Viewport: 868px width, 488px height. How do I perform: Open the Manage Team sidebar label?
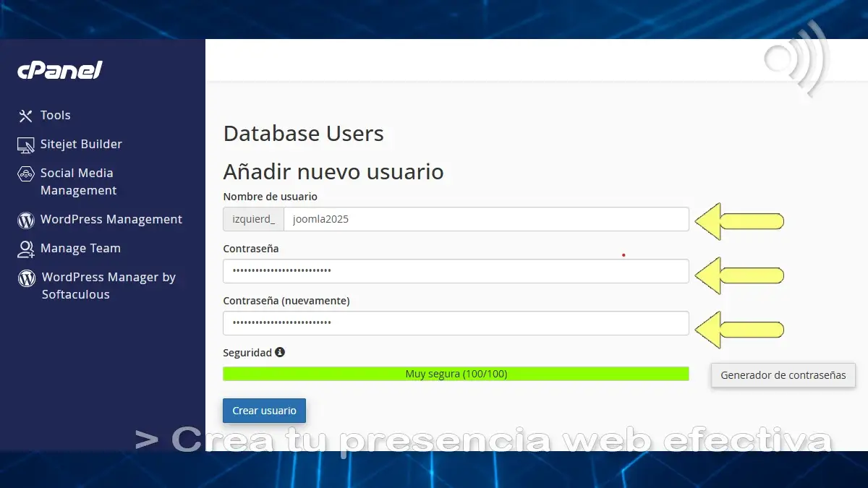(x=80, y=249)
